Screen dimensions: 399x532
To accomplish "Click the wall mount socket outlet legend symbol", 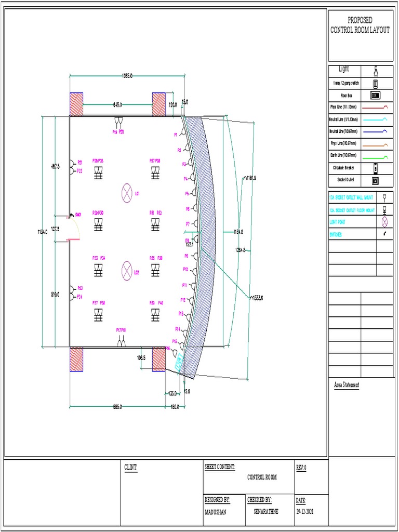I will coord(384,197).
